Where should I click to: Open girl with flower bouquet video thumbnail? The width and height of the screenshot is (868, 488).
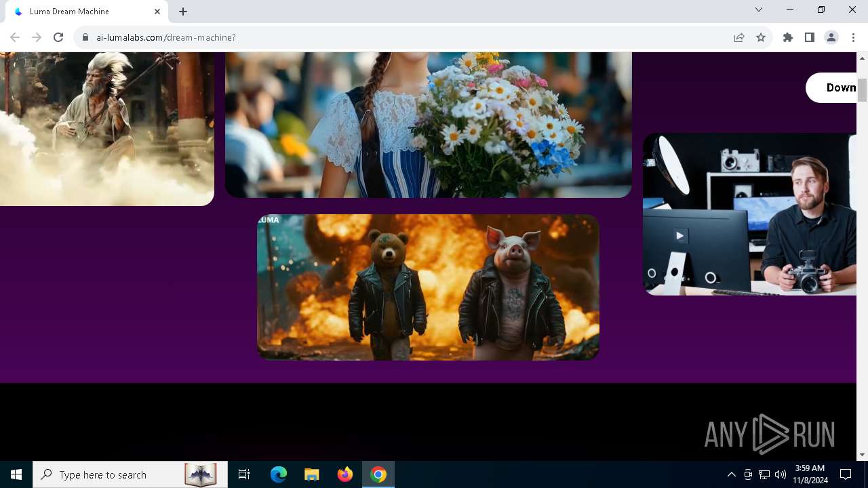click(429, 125)
